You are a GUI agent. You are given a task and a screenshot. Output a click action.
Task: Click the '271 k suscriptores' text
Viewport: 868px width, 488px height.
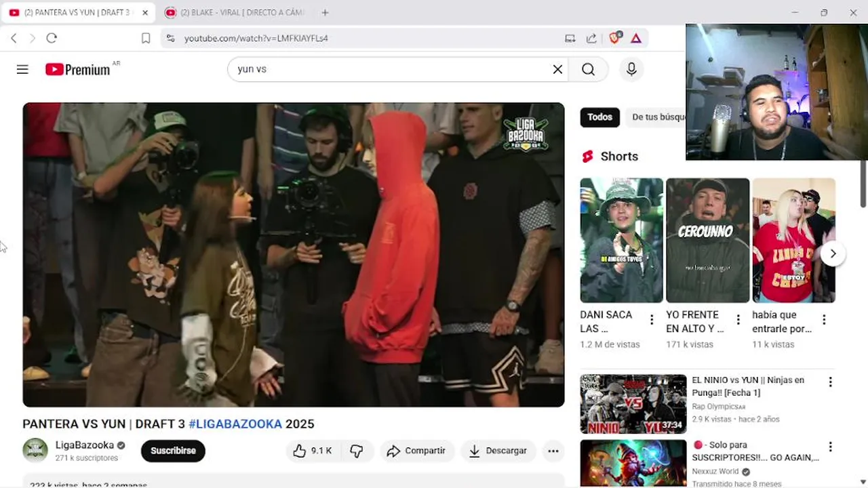click(87, 458)
